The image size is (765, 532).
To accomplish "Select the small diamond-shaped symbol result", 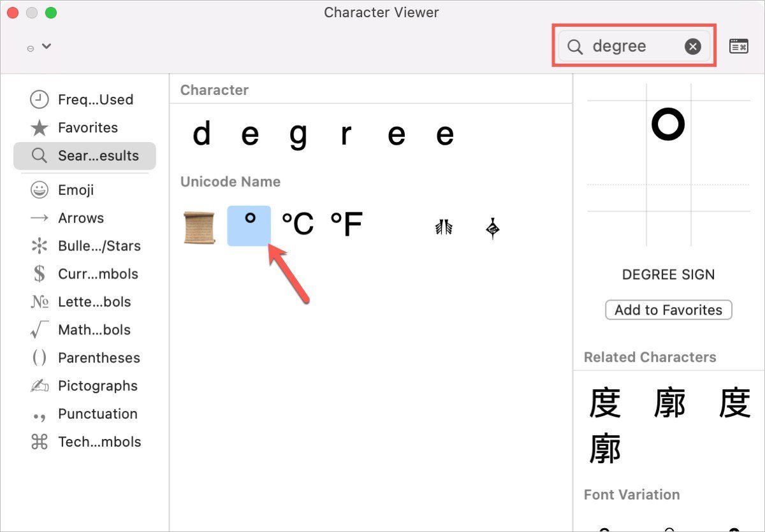I will pos(492,227).
